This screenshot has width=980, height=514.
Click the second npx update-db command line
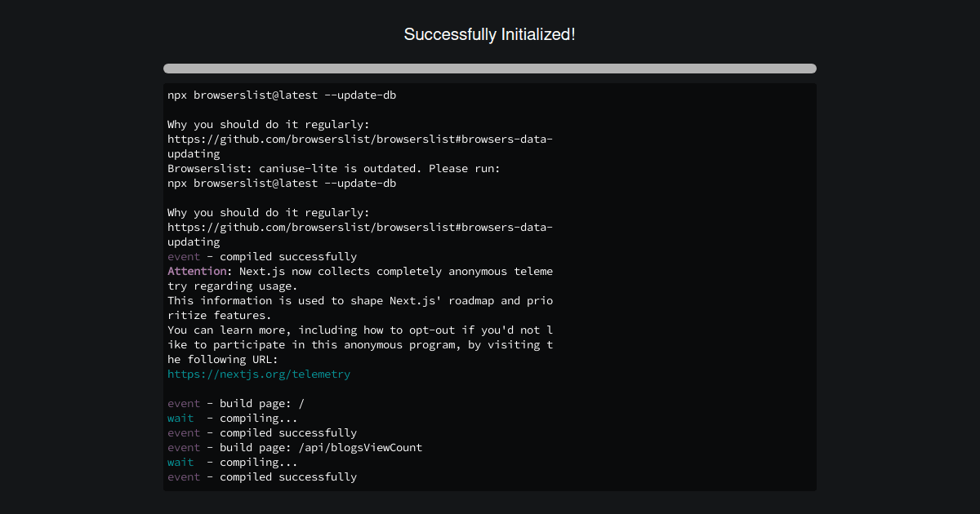[x=281, y=183]
